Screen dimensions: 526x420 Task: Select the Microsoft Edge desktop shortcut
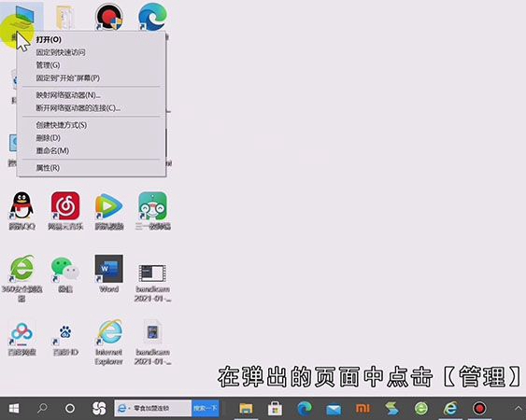[152, 17]
